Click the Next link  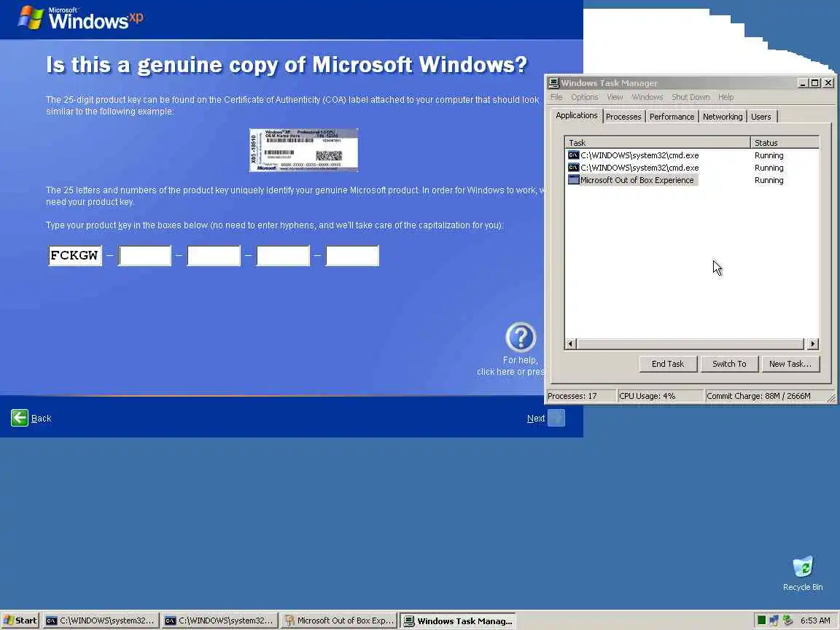point(536,419)
